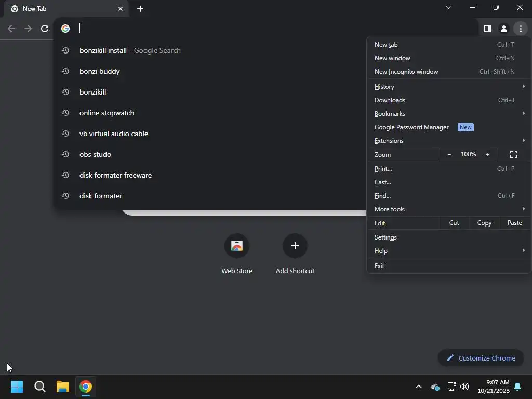Image resolution: width=532 pixels, height=399 pixels.
Task: Expand the History submenu
Action: click(x=449, y=87)
